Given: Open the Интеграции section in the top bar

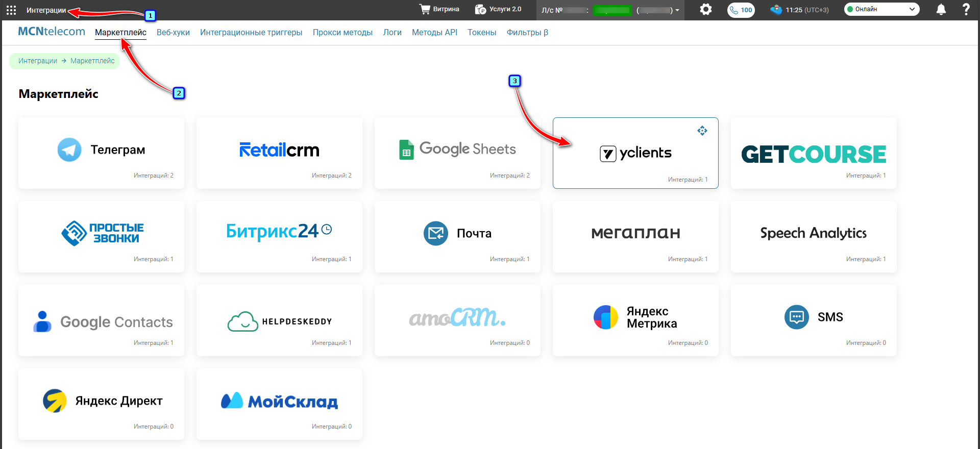Looking at the screenshot, I should [46, 10].
